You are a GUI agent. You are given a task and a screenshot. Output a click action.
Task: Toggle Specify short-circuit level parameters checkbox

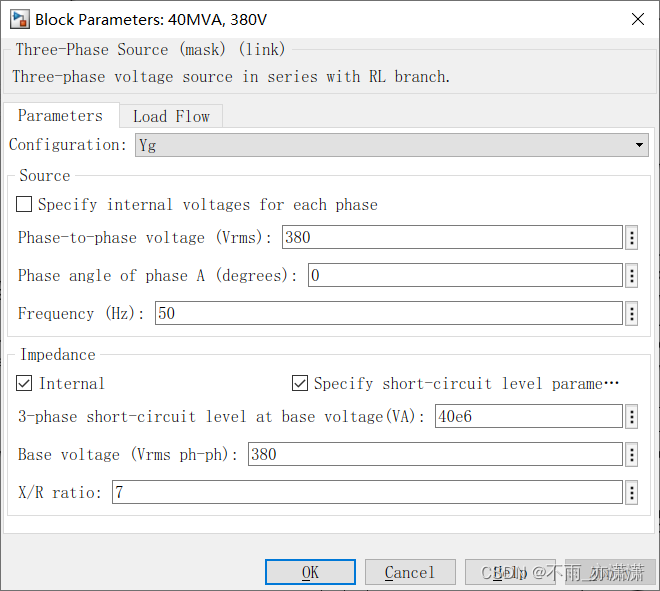[x=300, y=384]
